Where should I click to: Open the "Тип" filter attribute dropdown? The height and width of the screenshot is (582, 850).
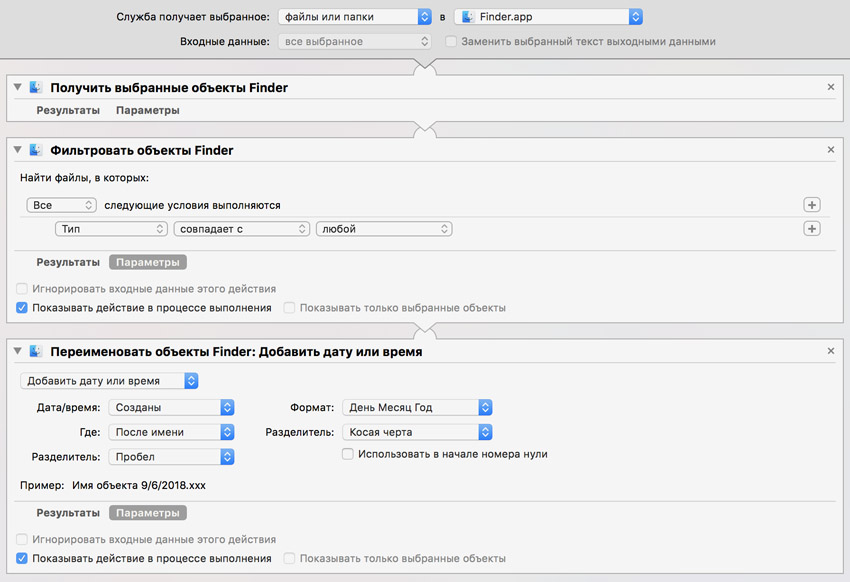(x=111, y=229)
